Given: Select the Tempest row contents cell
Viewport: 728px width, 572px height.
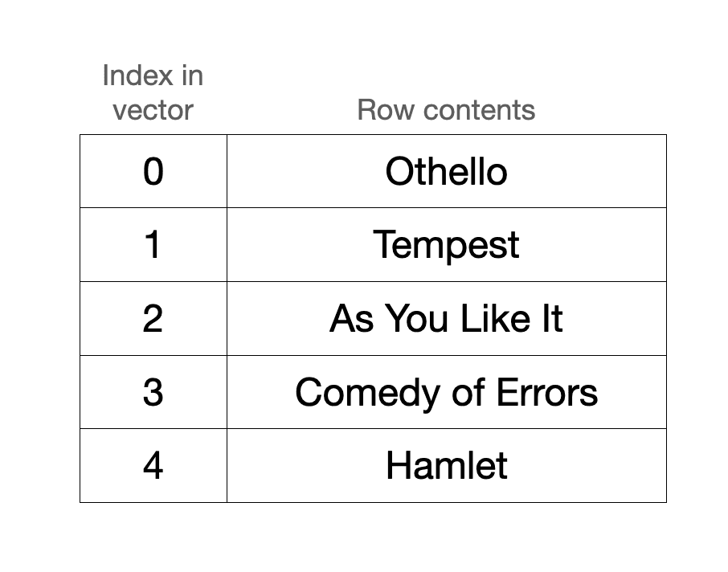Looking at the screenshot, I should [x=446, y=245].
